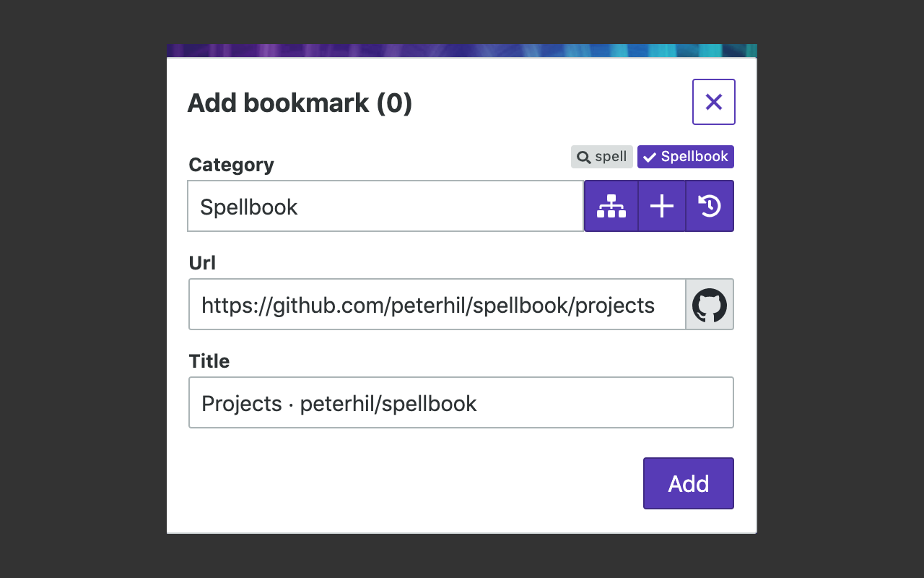Screen dimensions: 924x578
Task: Click the Url field label
Action: tap(202, 263)
